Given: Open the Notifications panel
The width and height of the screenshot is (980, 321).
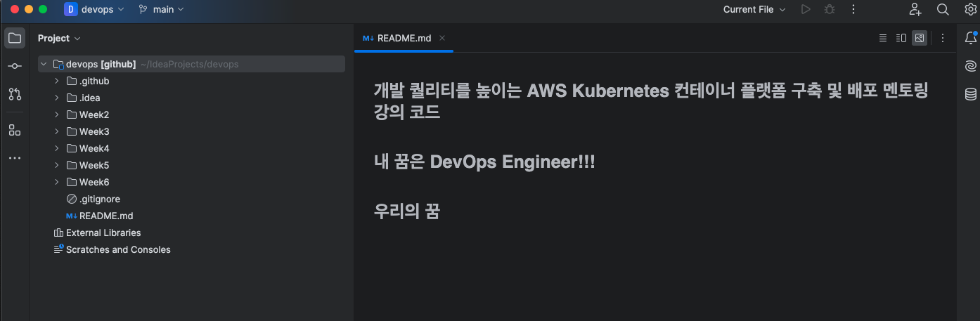Looking at the screenshot, I should (971, 38).
